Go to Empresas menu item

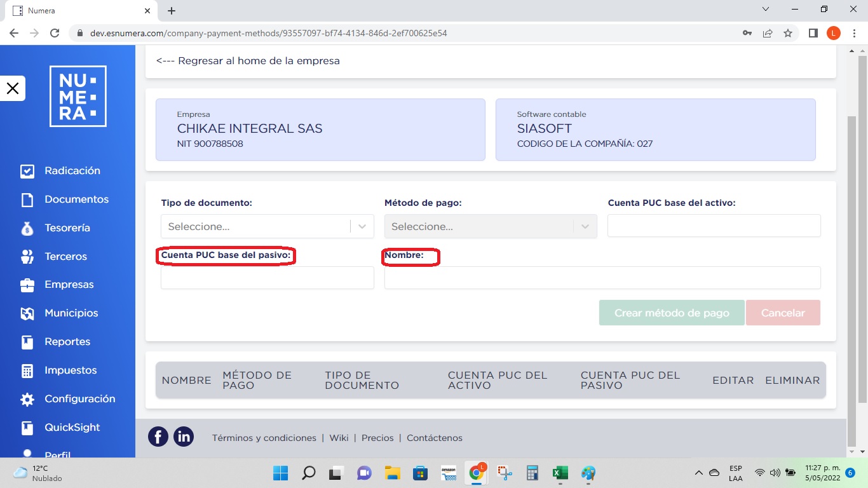(69, 285)
